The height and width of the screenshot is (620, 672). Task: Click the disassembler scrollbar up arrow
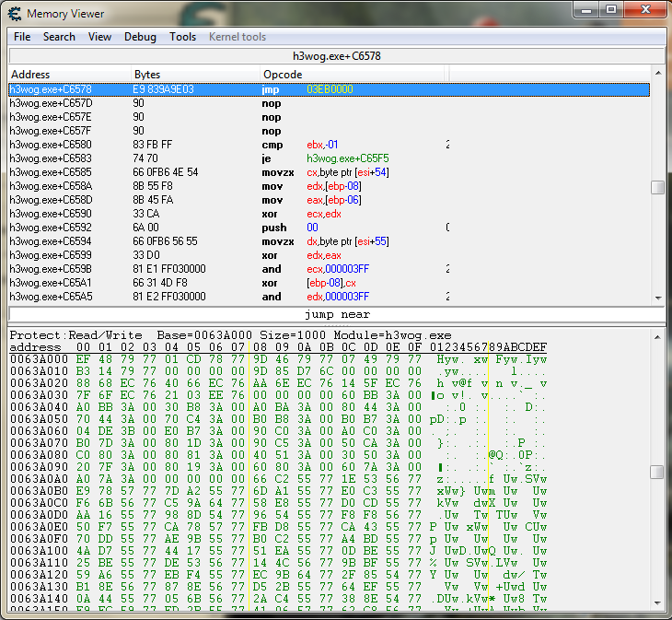657,75
